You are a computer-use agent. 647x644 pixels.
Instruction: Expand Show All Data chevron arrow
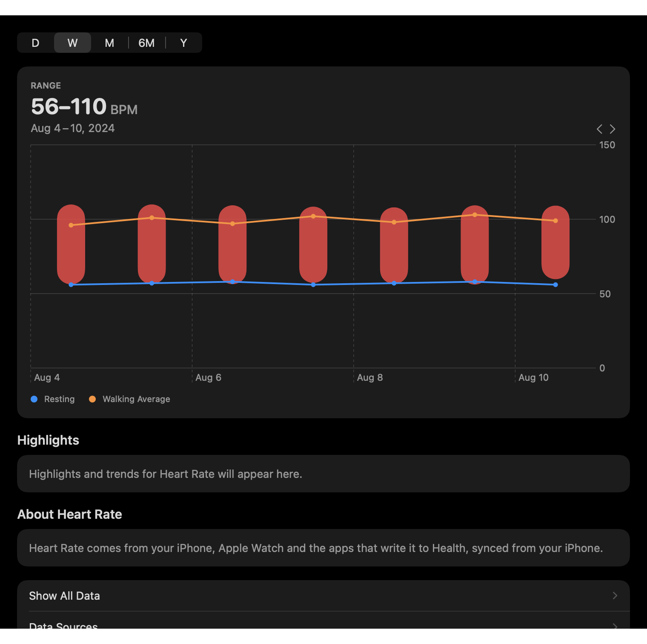[x=615, y=595]
